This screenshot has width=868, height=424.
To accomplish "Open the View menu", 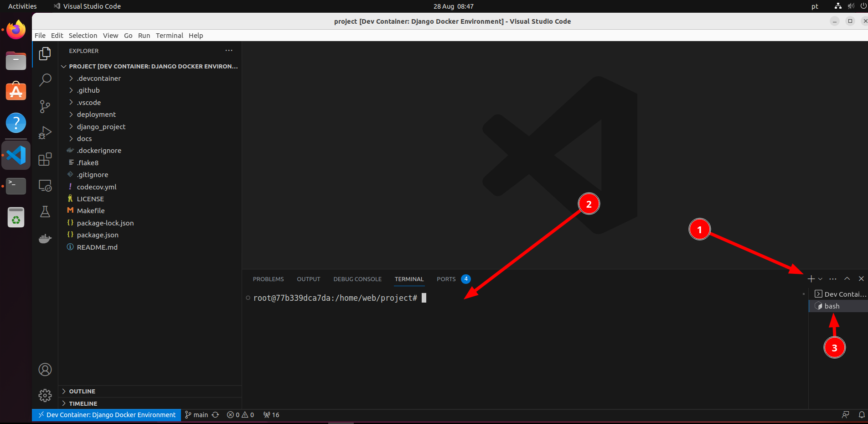I will (110, 36).
